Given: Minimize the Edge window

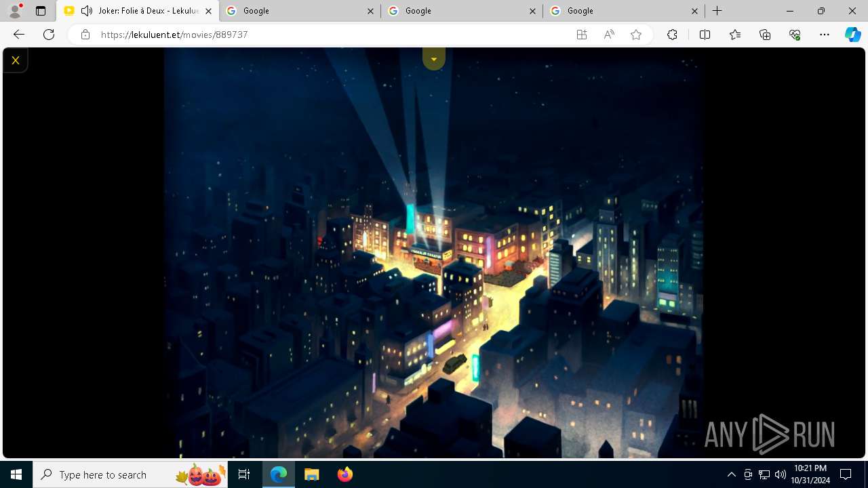Looking at the screenshot, I should [790, 11].
